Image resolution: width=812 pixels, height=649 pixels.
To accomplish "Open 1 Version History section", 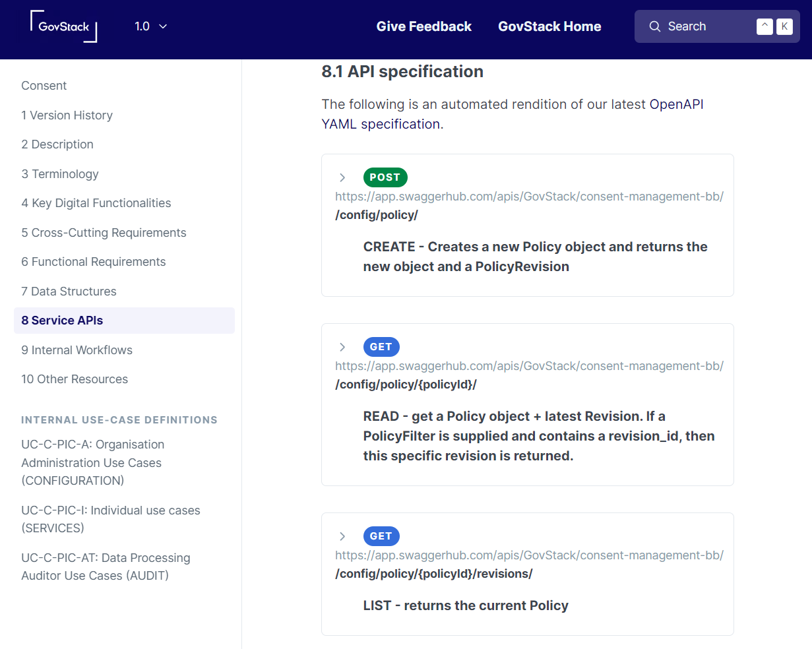I will [x=67, y=115].
